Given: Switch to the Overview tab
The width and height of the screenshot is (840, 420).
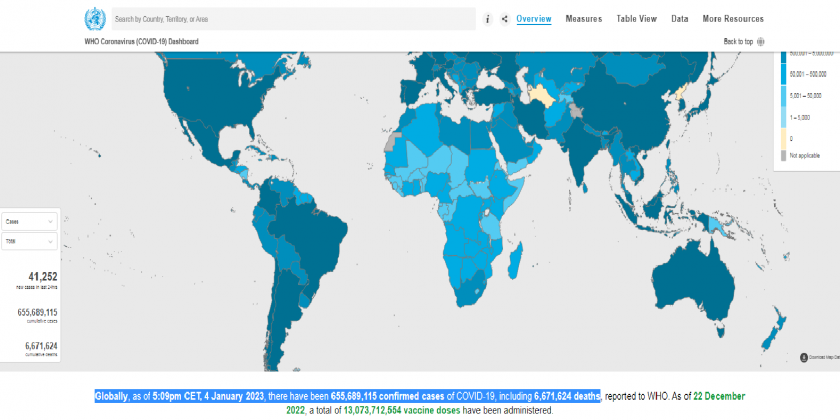Looking at the screenshot, I should pos(534,18).
